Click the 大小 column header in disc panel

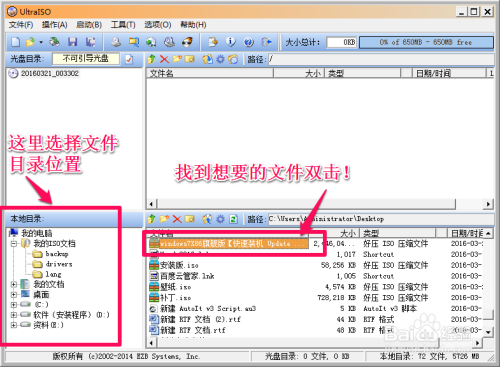[299, 73]
